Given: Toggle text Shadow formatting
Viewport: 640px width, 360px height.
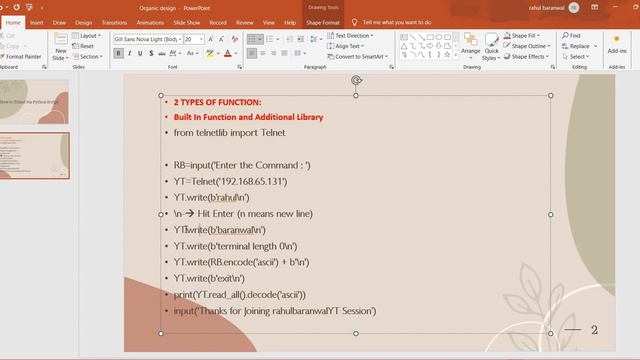Looking at the screenshot, I should click(151, 53).
